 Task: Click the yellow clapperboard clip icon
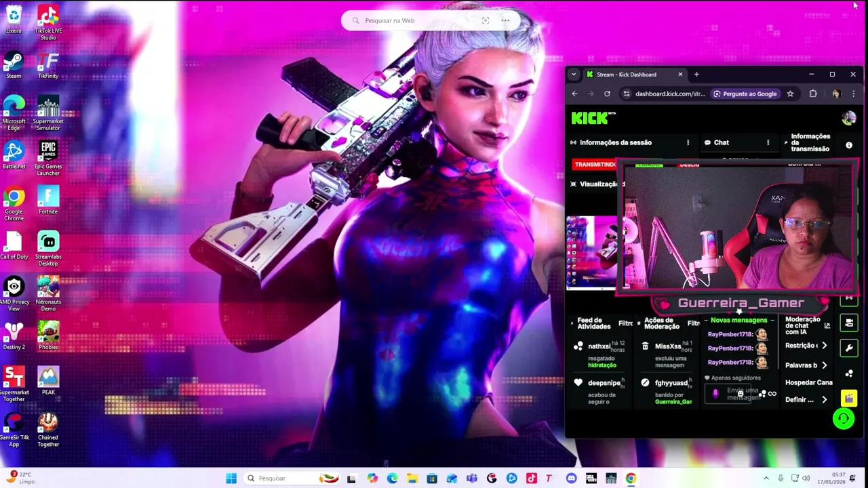click(x=849, y=399)
